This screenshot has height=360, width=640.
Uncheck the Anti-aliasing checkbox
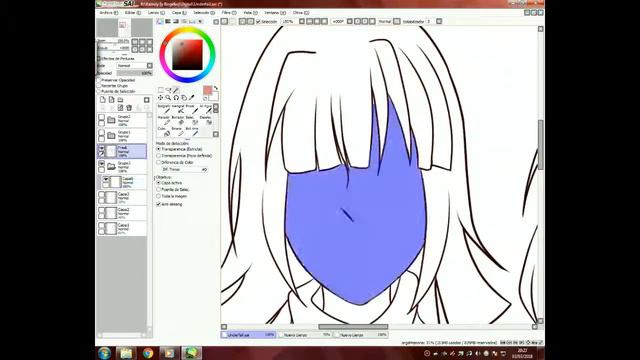click(158, 204)
